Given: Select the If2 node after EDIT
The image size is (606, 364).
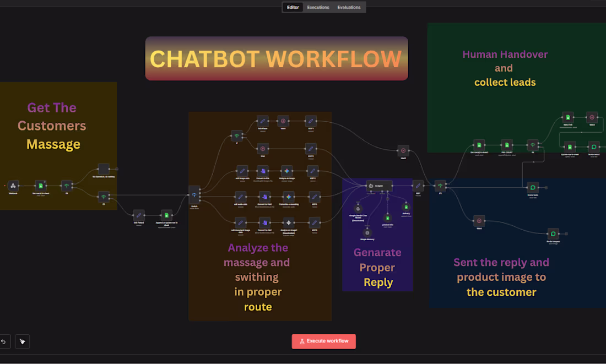Looking at the screenshot, I should tap(440, 186).
